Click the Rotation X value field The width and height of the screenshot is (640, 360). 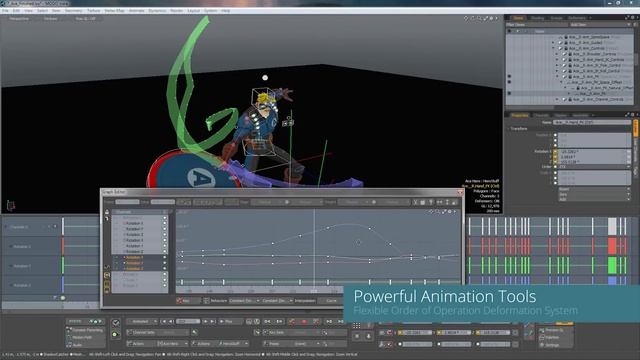coord(593,151)
